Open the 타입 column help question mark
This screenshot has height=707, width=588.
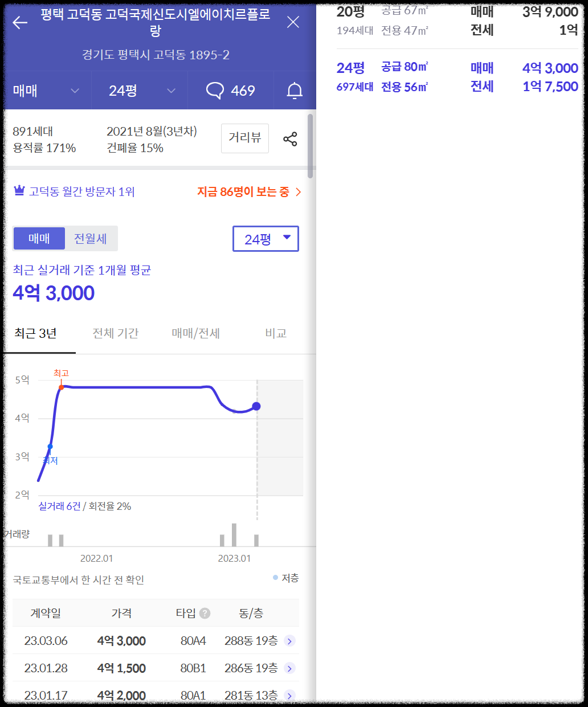pos(206,612)
